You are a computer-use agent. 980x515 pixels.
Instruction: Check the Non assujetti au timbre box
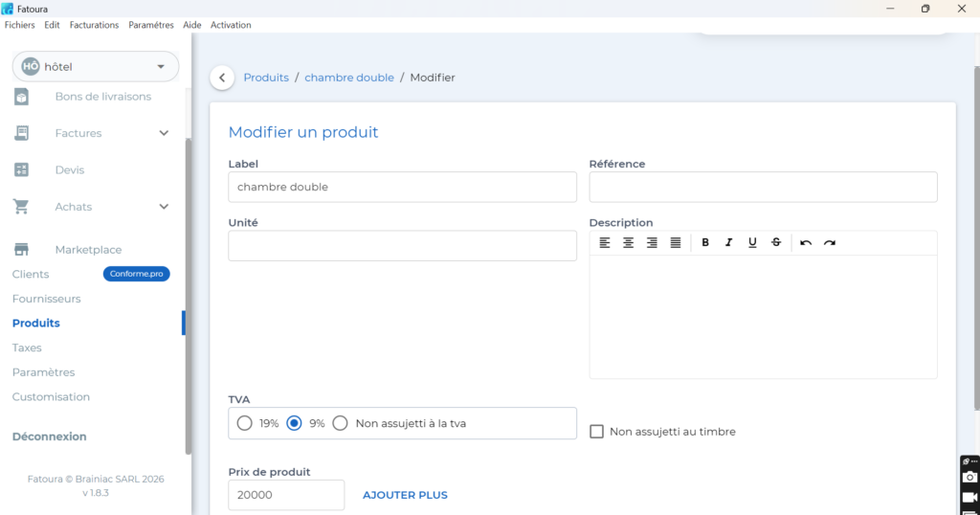point(597,432)
